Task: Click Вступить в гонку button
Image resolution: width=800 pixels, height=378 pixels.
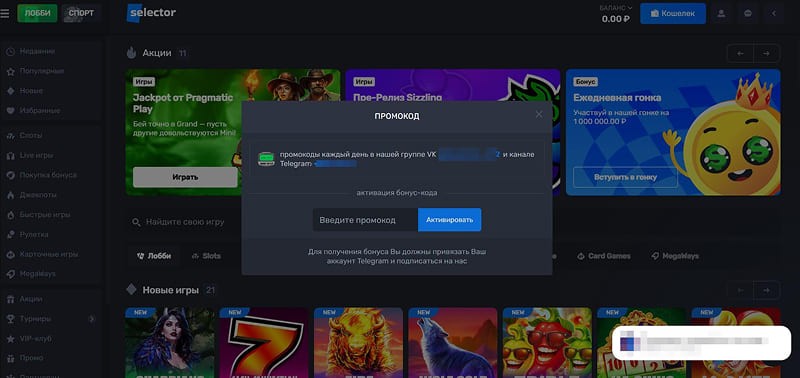Action: [625, 177]
